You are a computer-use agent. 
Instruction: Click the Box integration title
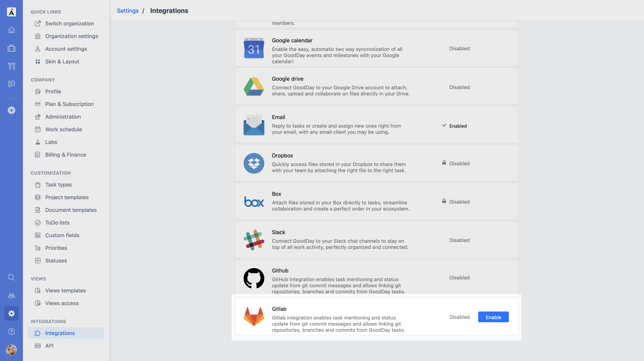click(x=276, y=194)
